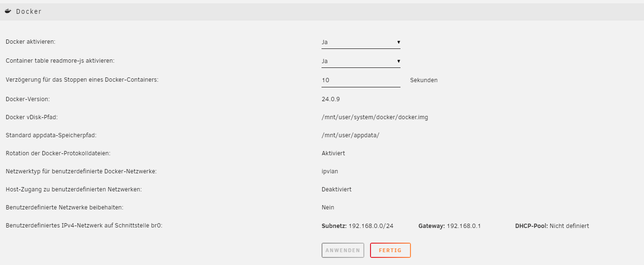Click the vDisk path /mnt/user/system/docker/docker.img
The width and height of the screenshot is (644, 265).
click(375, 117)
